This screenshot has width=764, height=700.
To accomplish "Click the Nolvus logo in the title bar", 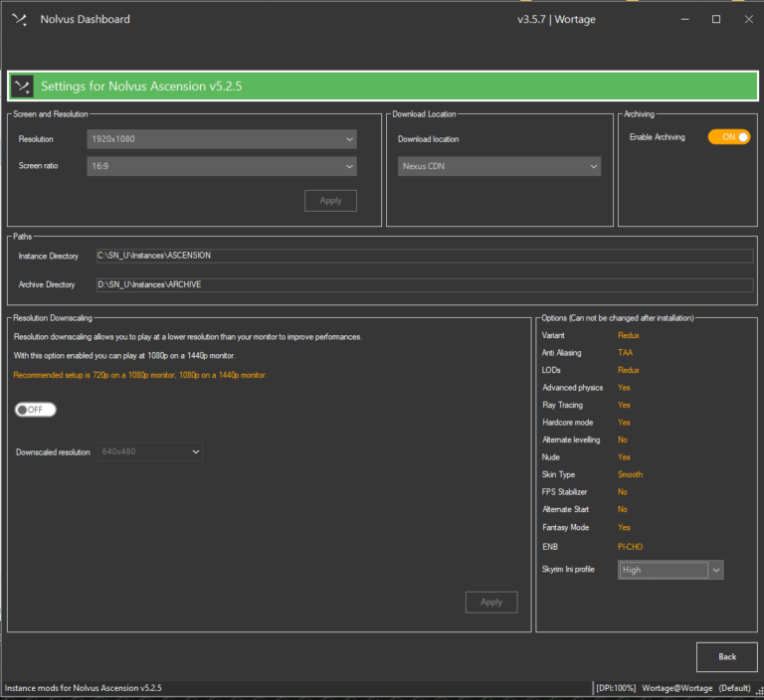I will [19, 19].
